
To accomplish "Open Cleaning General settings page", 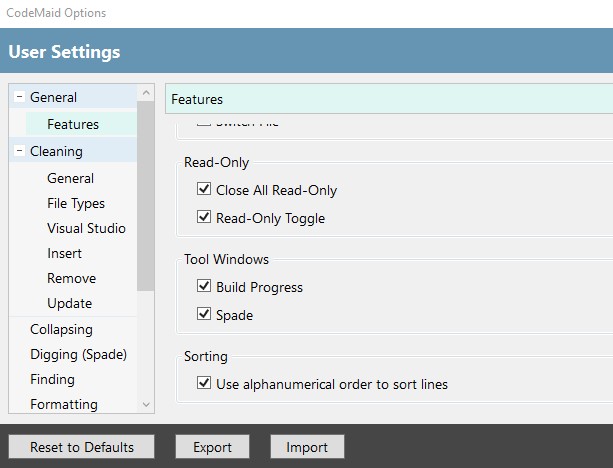I will point(70,178).
